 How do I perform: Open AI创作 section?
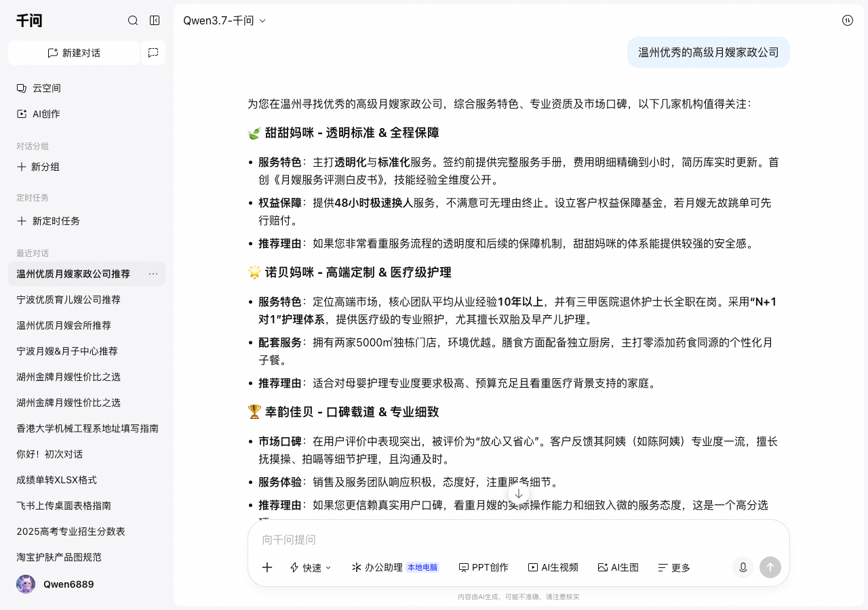(87, 114)
